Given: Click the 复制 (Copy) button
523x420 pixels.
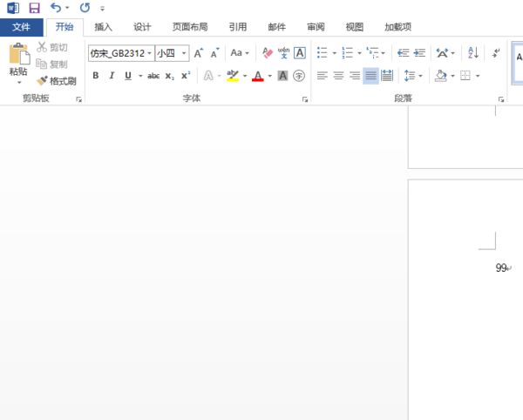Looking at the screenshot, I should (x=52, y=64).
